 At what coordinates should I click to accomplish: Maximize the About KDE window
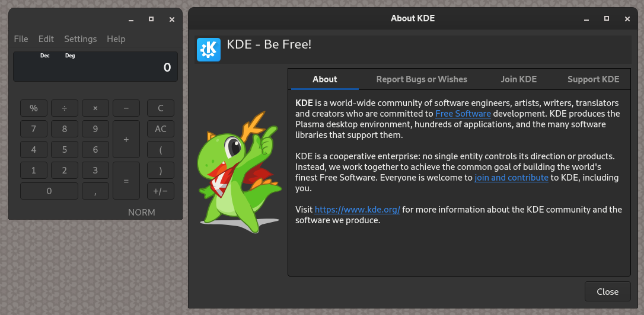607,18
